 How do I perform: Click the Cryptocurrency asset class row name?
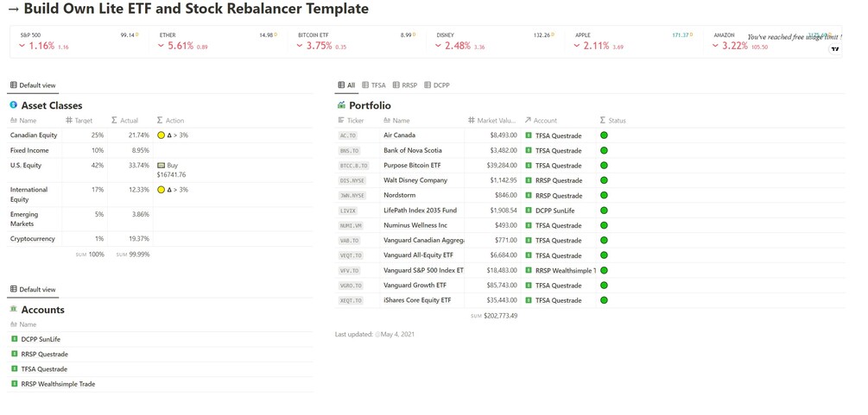pyautogui.click(x=33, y=238)
